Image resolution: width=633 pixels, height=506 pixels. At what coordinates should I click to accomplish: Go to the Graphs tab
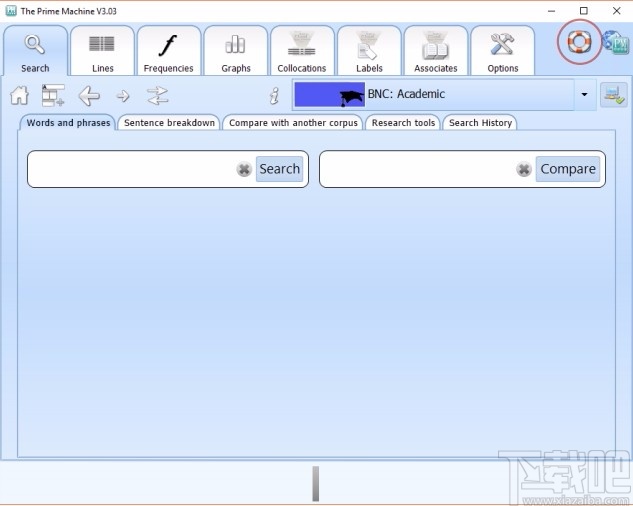[x=236, y=50]
